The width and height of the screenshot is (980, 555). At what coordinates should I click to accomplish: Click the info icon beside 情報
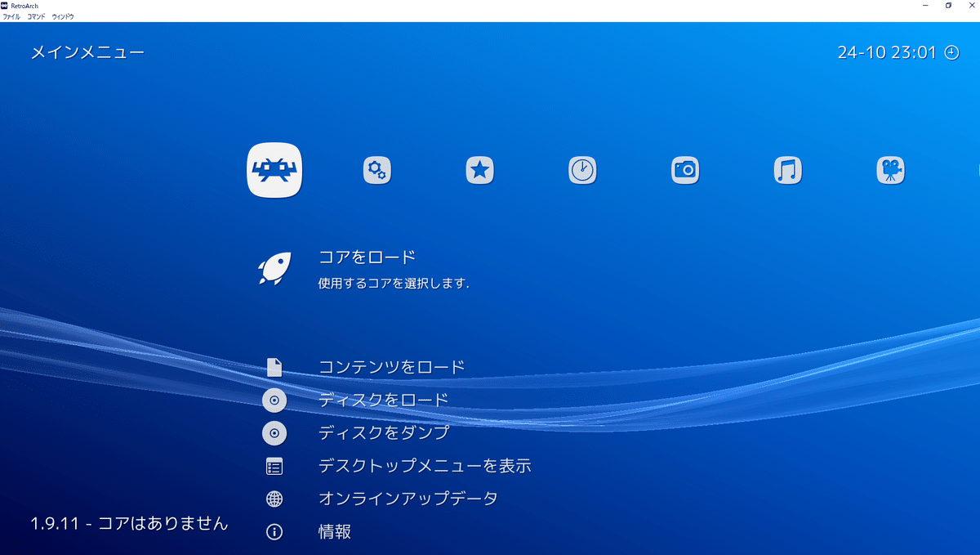tap(274, 532)
